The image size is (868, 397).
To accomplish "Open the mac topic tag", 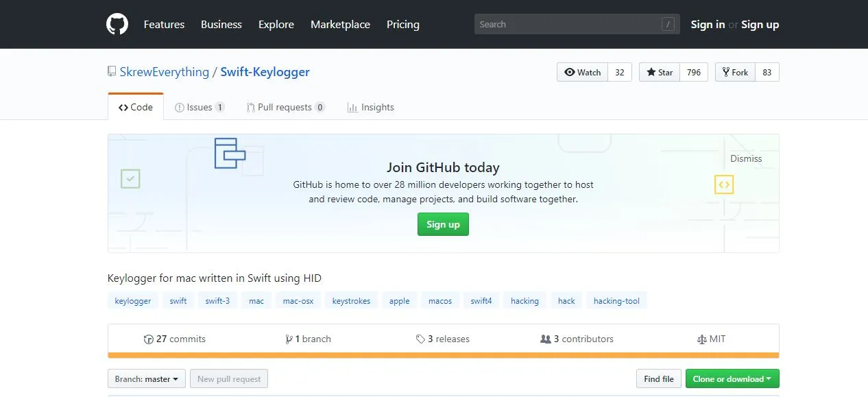I will point(256,300).
